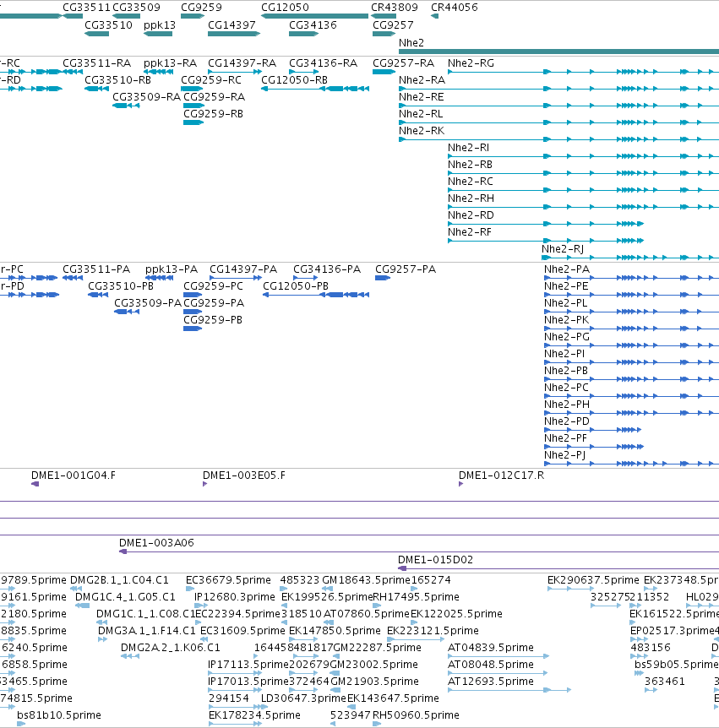The height and width of the screenshot is (728, 719).
Task: Click the ppk13 gene label
Action: (160, 25)
